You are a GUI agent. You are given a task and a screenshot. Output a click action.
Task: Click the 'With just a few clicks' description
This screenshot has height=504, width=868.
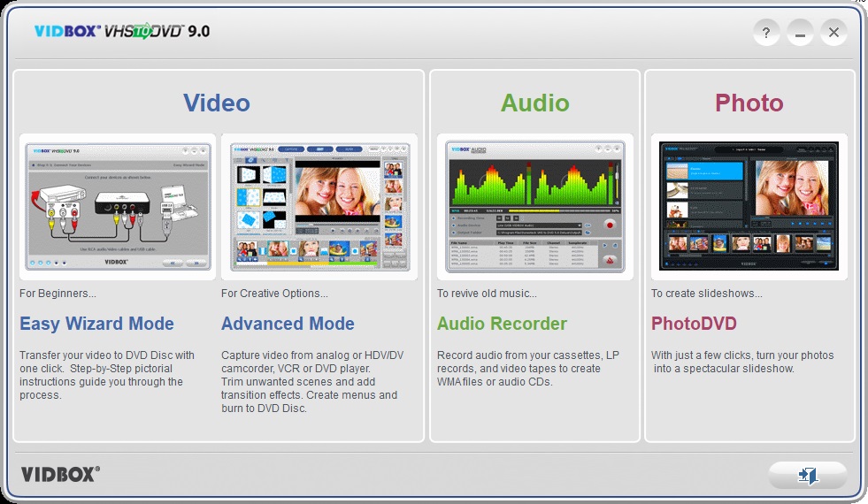(742, 362)
